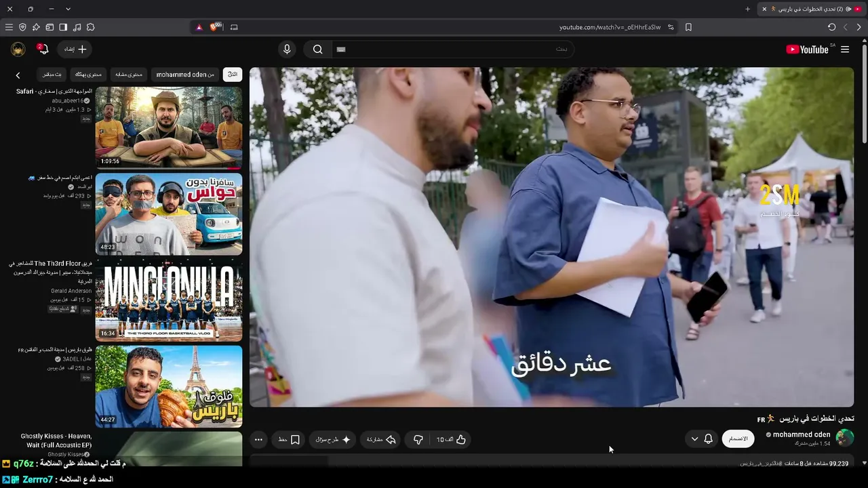Open the 3ADEL channel name under Paris vlog
Image resolution: width=868 pixels, height=488 pixels.
point(76,359)
